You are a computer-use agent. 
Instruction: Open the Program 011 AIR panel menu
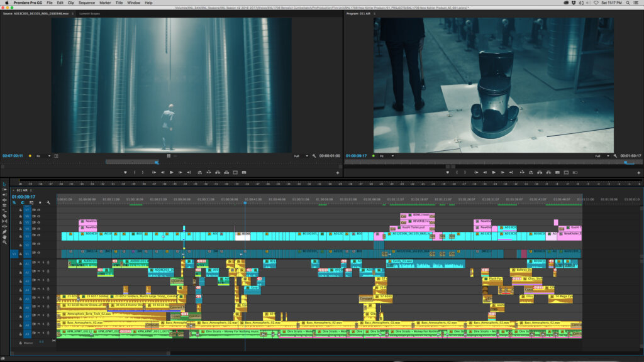click(x=374, y=14)
